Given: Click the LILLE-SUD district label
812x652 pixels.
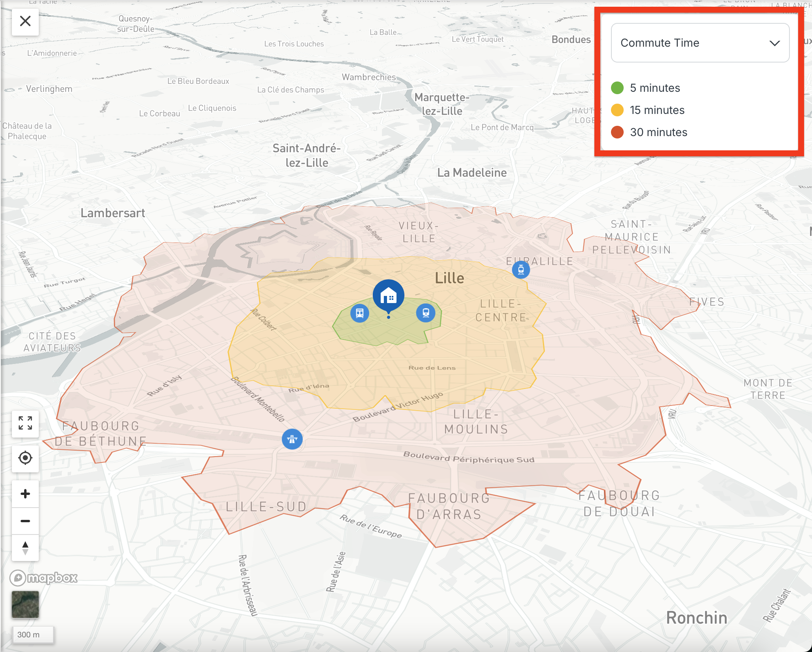Looking at the screenshot, I should (266, 507).
